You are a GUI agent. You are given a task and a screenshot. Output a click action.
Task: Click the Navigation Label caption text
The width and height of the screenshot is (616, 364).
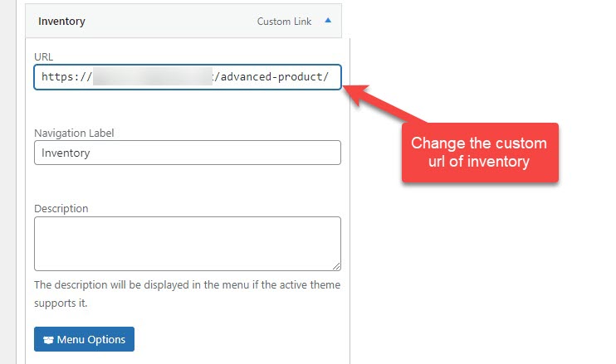click(x=74, y=133)
